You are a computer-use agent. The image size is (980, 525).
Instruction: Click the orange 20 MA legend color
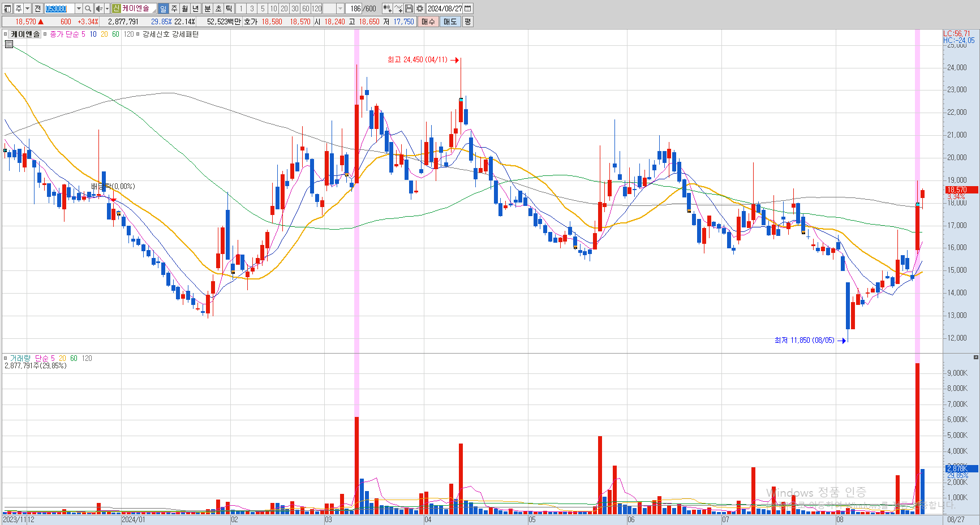click(104, 34)
